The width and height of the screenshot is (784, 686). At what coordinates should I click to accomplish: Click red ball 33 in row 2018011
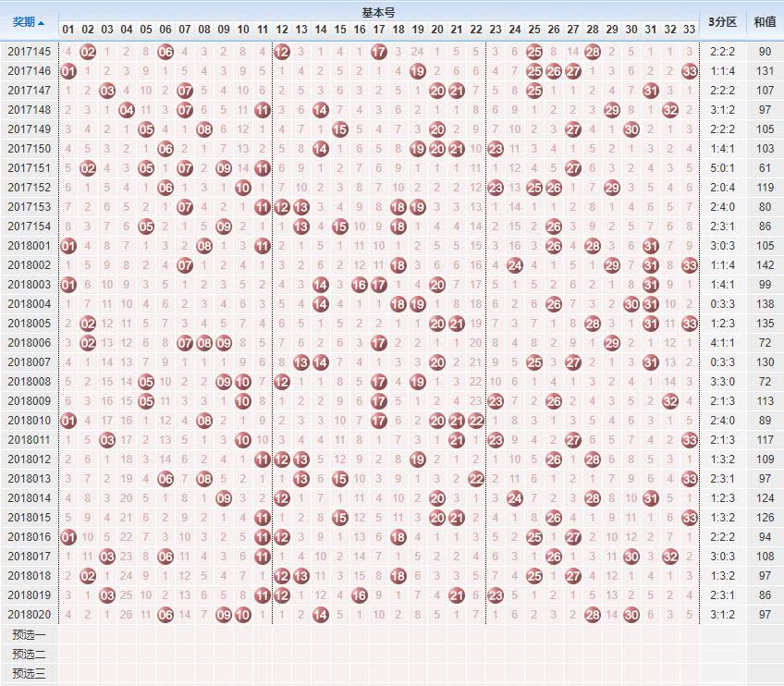point(690,440)
